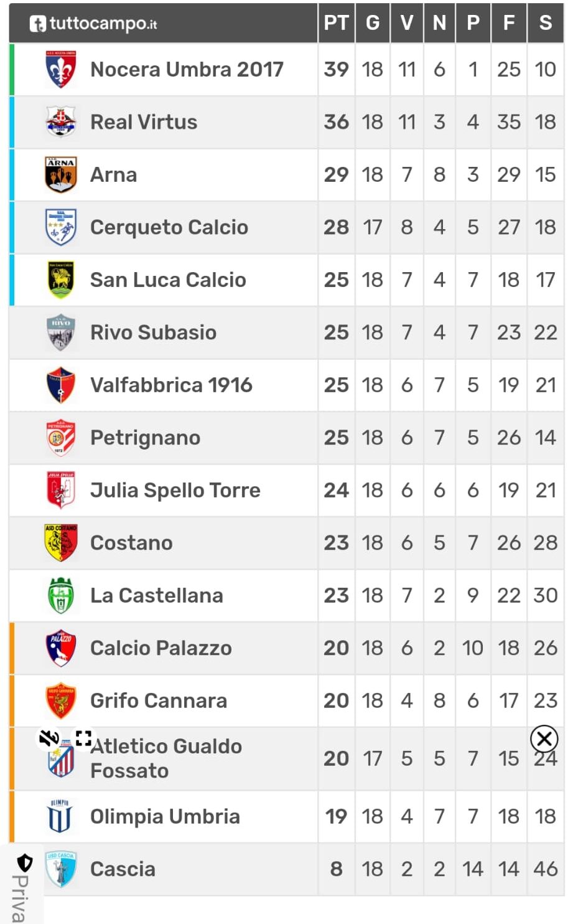This screenshot has width=573, height=924.
Task: Click the Cascia team crest
Action: pos(61,869)
